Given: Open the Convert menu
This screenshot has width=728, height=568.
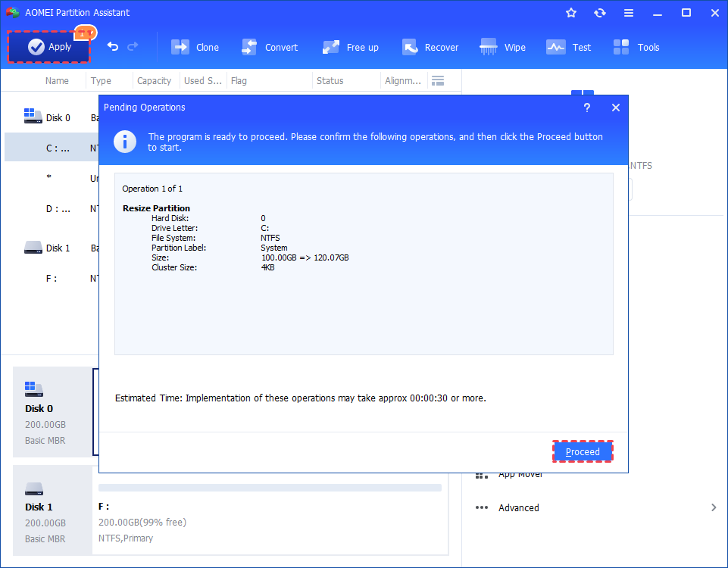Looking at the screenshot, I should 270,47.
